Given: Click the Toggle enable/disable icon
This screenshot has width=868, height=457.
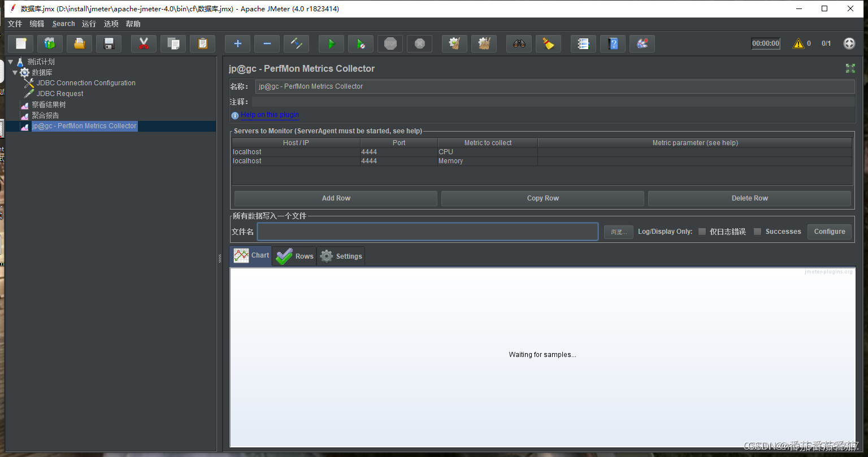Looking at the screenshot, I should pyautogui.click(x=297, y=43).
